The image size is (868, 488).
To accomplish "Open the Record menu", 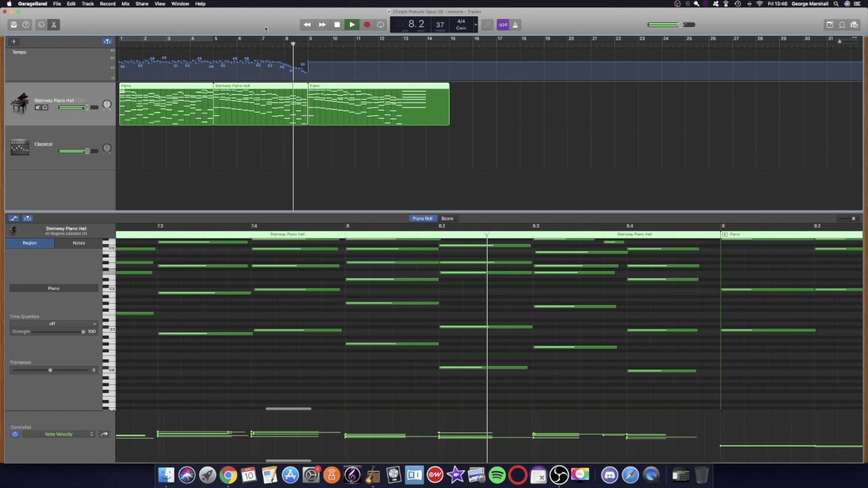I will tap(107, 4).
